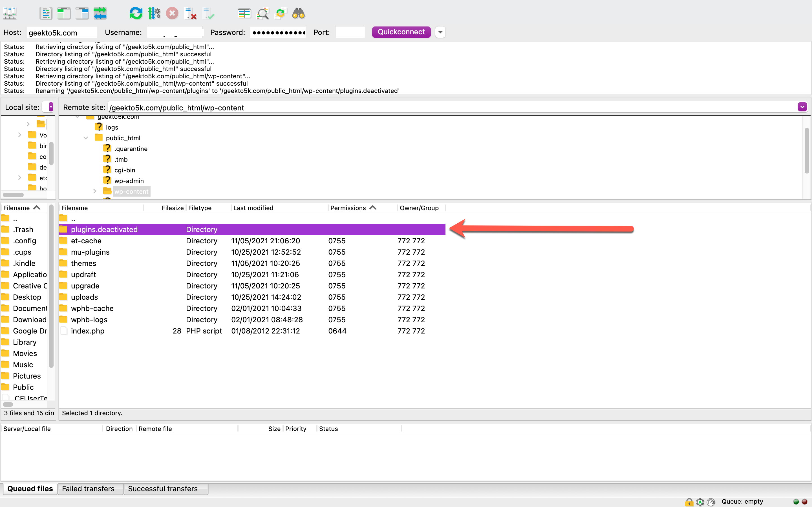
Task: Open process queue settings icon
Action: [154, 14]
